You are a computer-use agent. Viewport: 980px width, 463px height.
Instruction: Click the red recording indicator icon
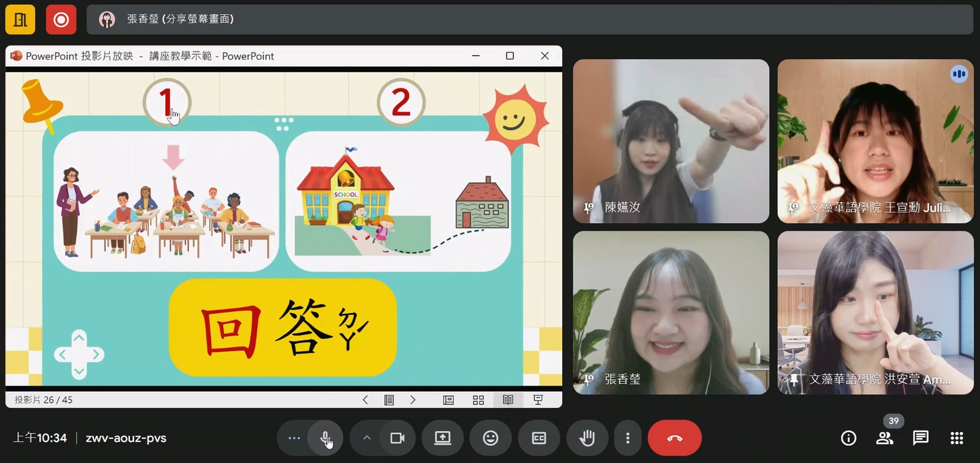click(61, 20)
